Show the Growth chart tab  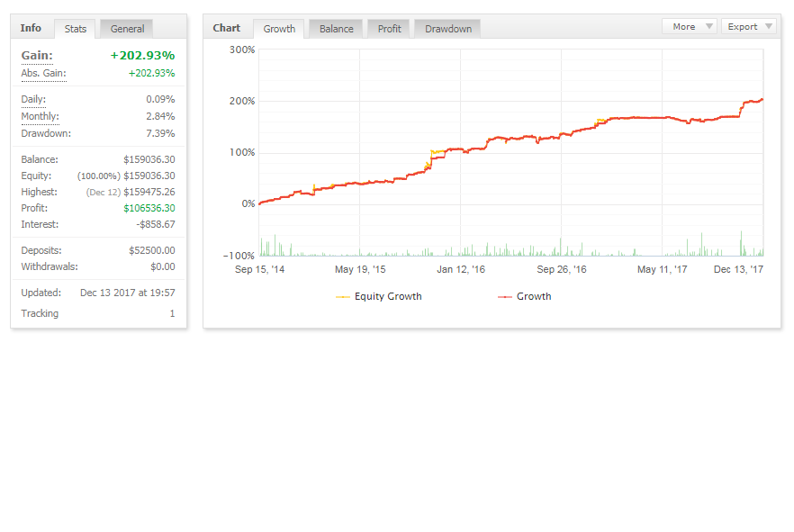click(x=279, y=29)
